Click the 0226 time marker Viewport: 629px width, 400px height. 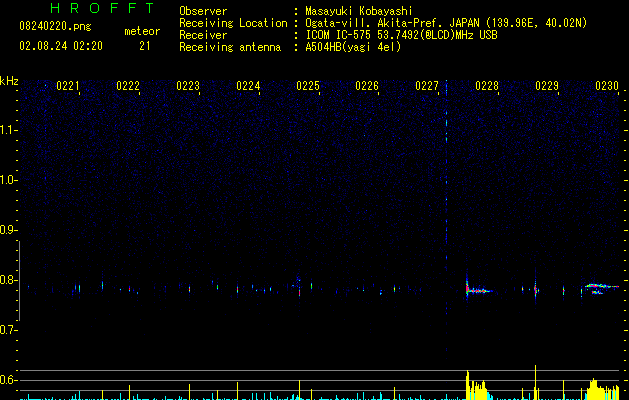367,86
